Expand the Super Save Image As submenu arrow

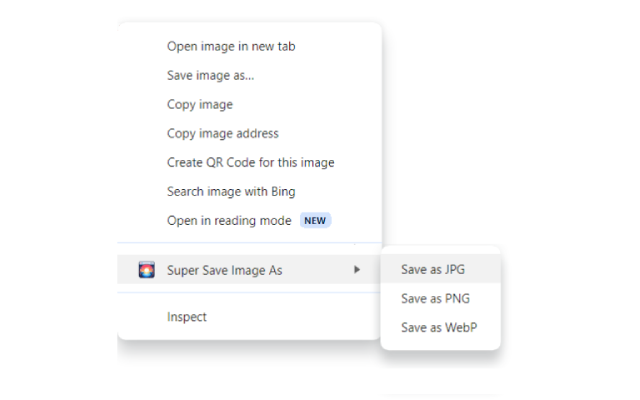pyautogui.click(x=357, y=270)
